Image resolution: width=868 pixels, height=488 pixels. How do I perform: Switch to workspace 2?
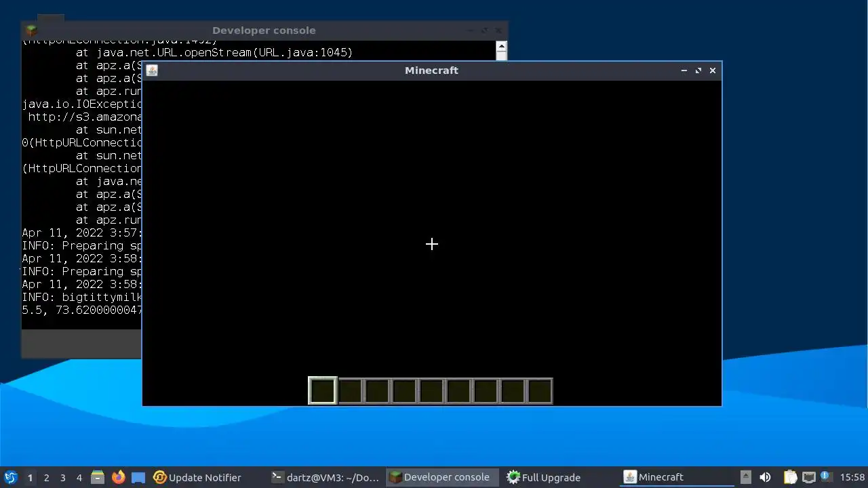tap(46, 477)
